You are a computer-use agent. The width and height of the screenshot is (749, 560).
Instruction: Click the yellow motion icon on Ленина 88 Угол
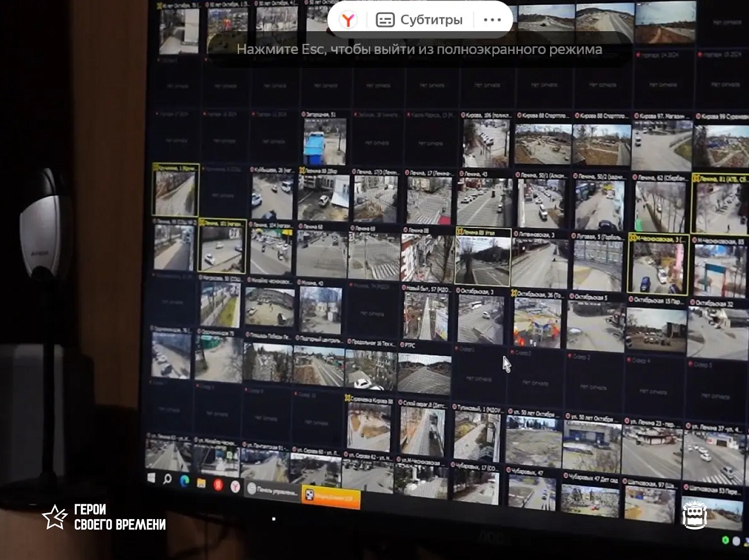(x=459, y=232)
